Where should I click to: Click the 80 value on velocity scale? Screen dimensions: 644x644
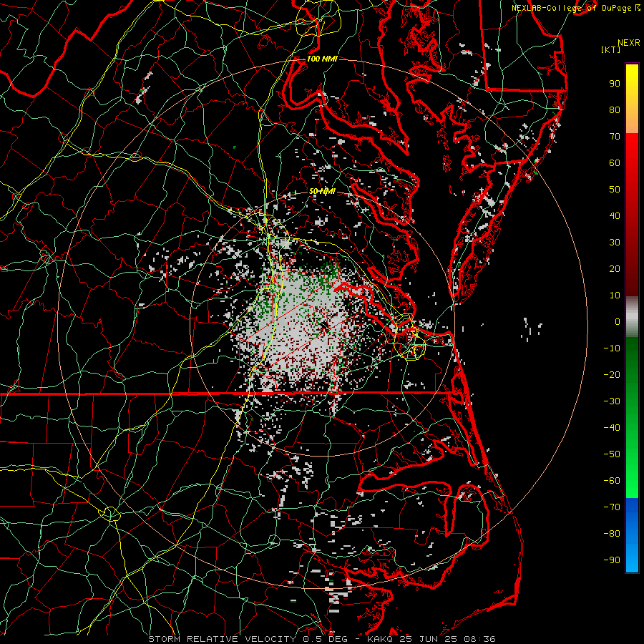point(615,109)
